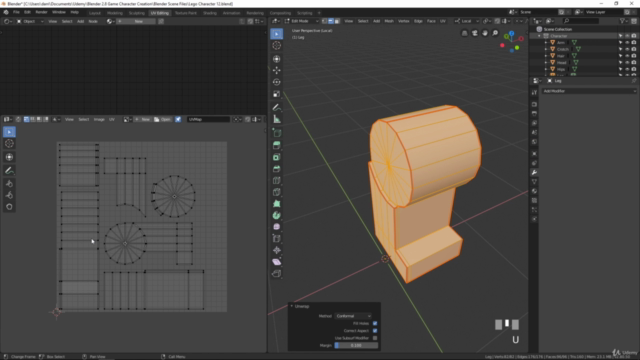Select the Smooth vertices tool
The image size is (640, 360).
point(277,227)
